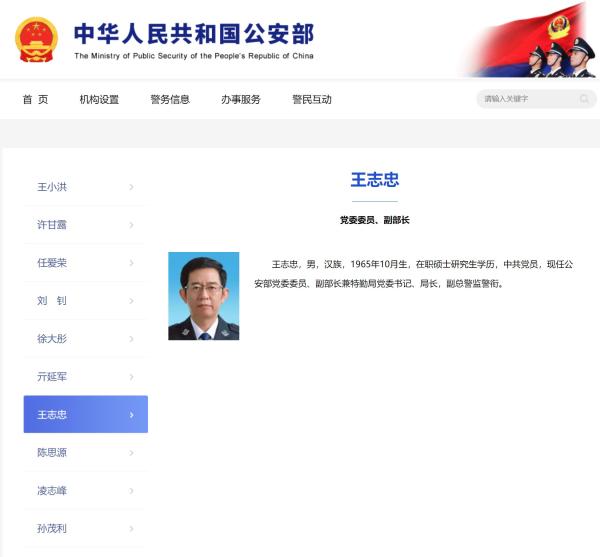Select 凌志峰 in the sidebar list
The image size is (600, 557).
point(86,490)
